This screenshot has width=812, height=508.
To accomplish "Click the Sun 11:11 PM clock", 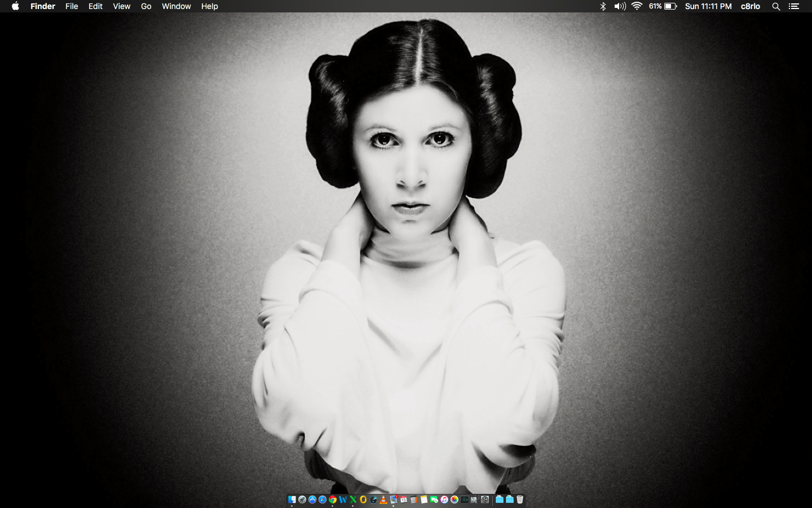I will [x=708, y=6].
